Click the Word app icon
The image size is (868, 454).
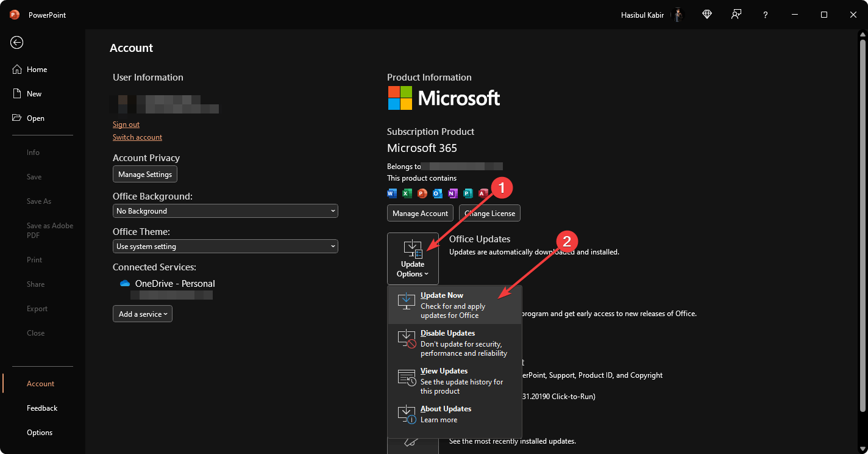[x=392, y=193]
